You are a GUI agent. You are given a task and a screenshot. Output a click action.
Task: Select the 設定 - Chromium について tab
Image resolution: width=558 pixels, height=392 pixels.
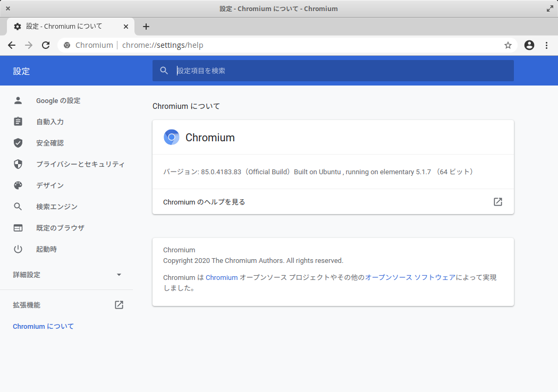(x=71, y=27)
